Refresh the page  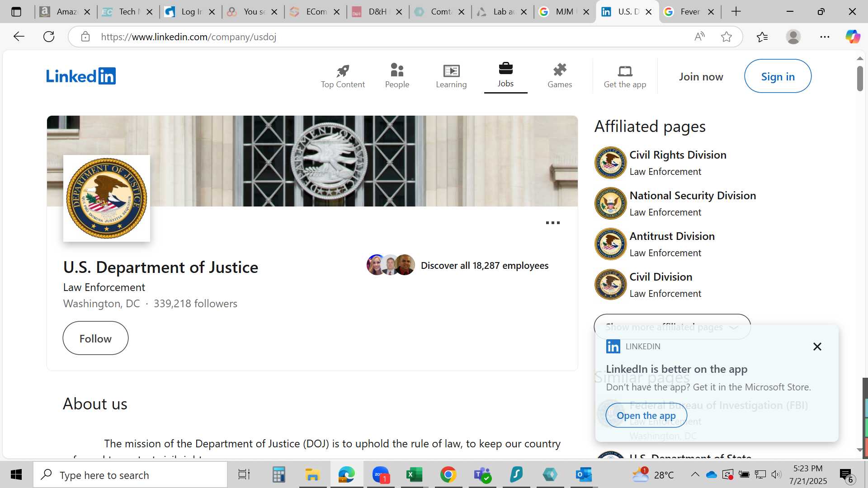pyautogui.click(x=49, y=37)
